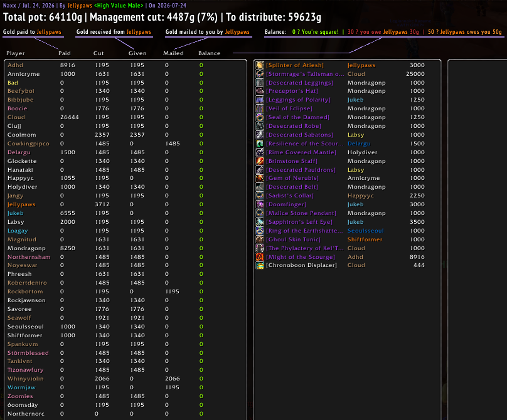Click the Desecrated Leggings item icon

(x=260, y=82)
